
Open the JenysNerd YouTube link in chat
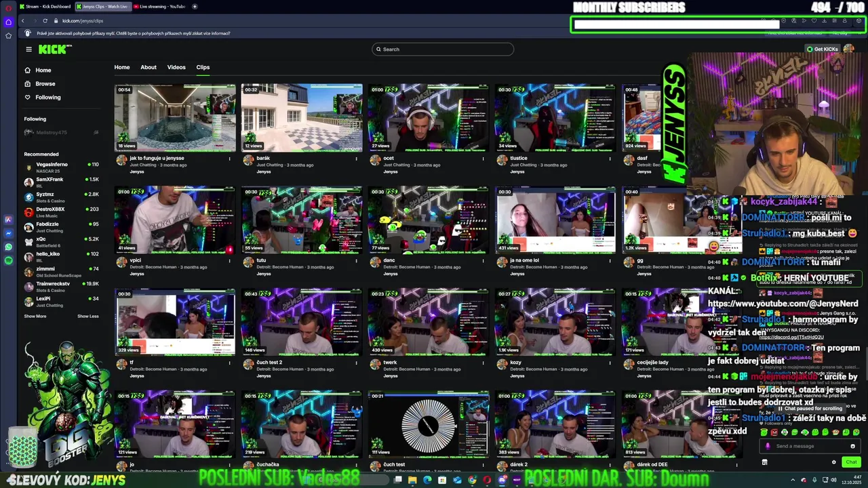(783, 304)
